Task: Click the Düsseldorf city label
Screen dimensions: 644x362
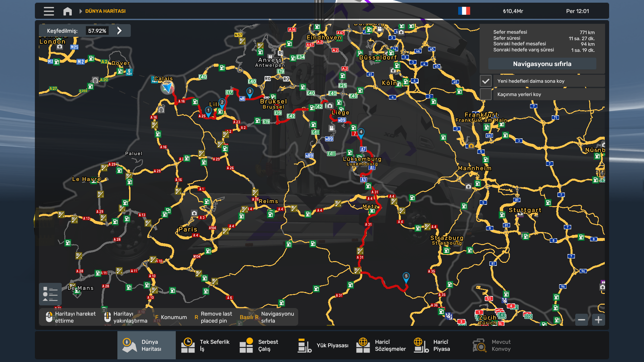Action: (378, 57)
